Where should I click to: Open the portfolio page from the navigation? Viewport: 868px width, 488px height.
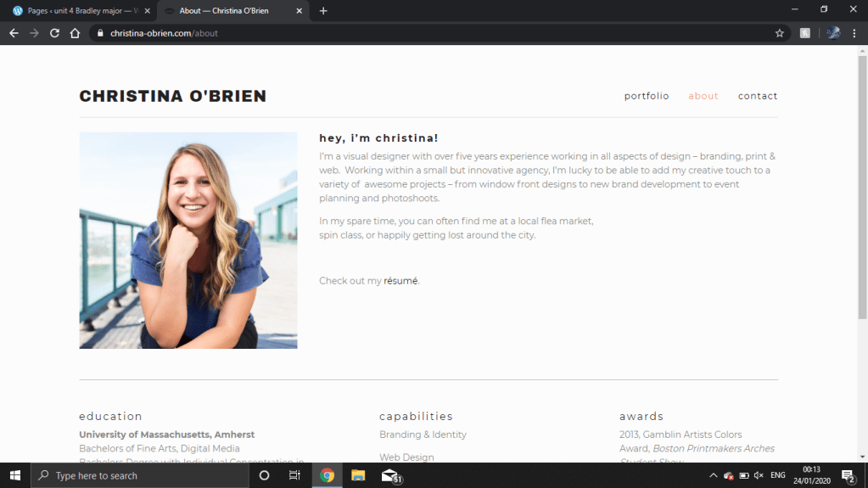point(647,96)
